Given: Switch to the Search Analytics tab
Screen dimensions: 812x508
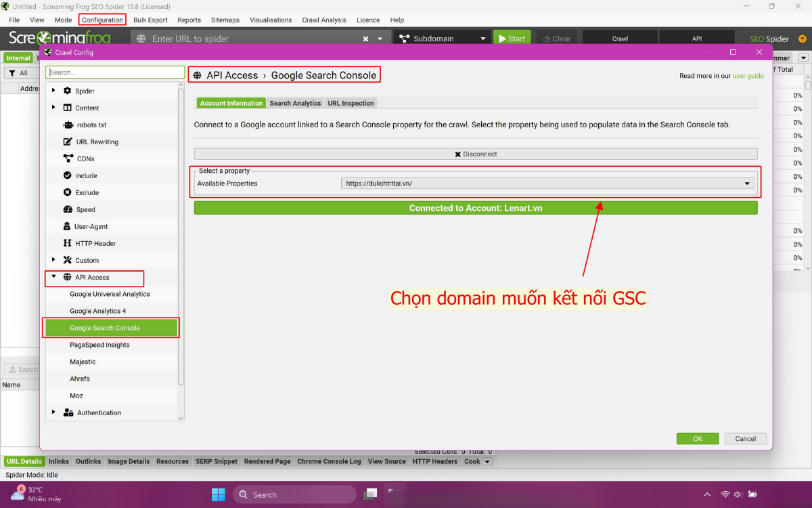Looking at the screenshot, I should 295,104.
